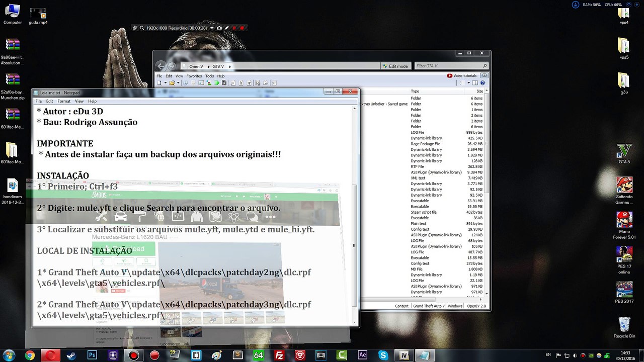Open Notepad Format menu
This screenshot has width=644, height=362.
tap(64, 101)
